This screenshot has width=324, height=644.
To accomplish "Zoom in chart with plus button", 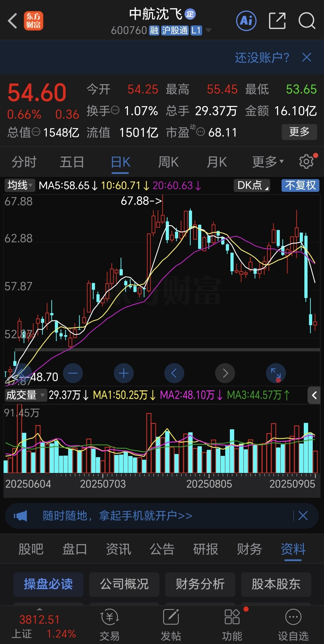I will (x=124, y=373).
